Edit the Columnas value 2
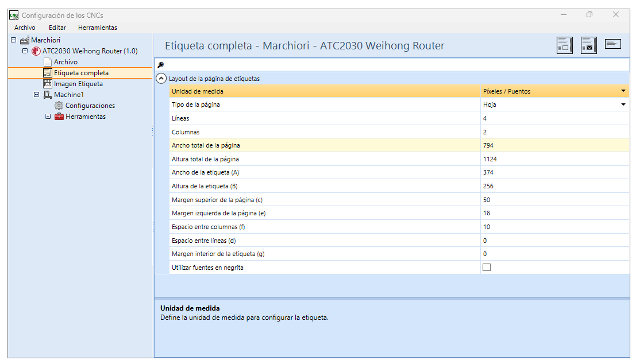The width and height of the screenshot is (636, 364). click(554, 132)
